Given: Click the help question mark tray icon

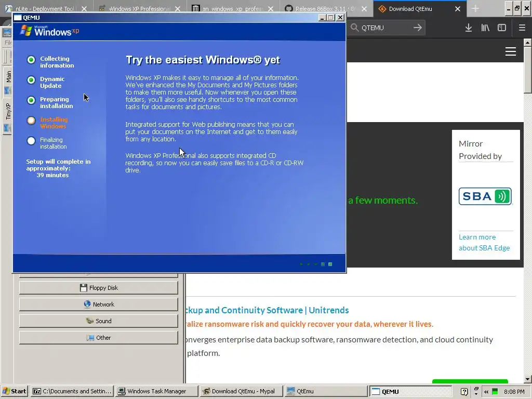Looking at the screenshot, I should click(x=464, y=392).
